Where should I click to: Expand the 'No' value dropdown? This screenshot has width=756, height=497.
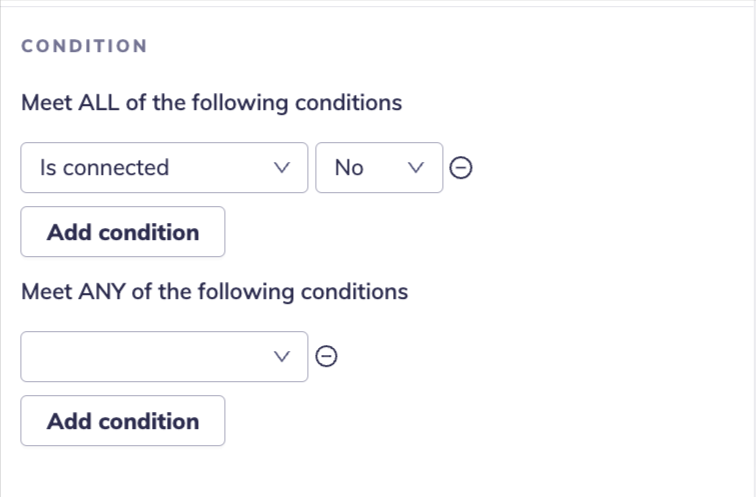point(379,168)
